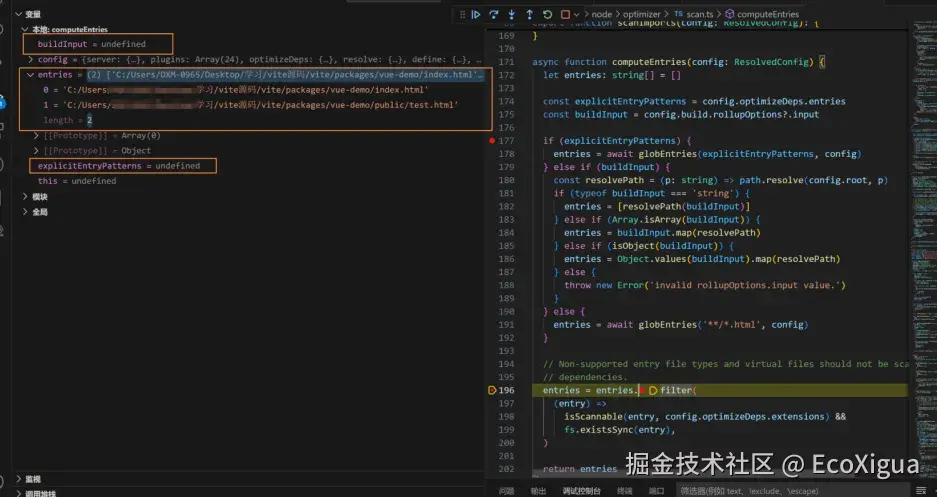Click line number 196 in the gutter

coord(506,390)
